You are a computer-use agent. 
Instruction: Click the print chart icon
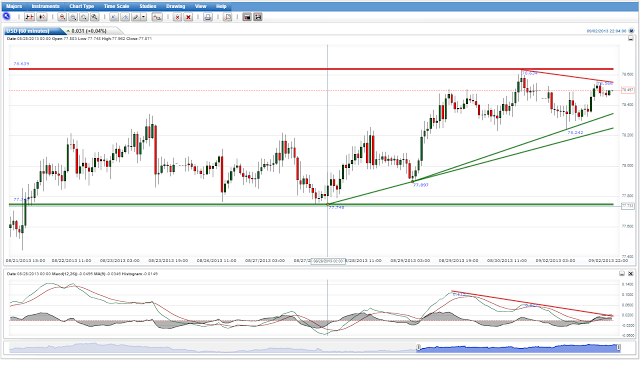[x=208, y=17]
